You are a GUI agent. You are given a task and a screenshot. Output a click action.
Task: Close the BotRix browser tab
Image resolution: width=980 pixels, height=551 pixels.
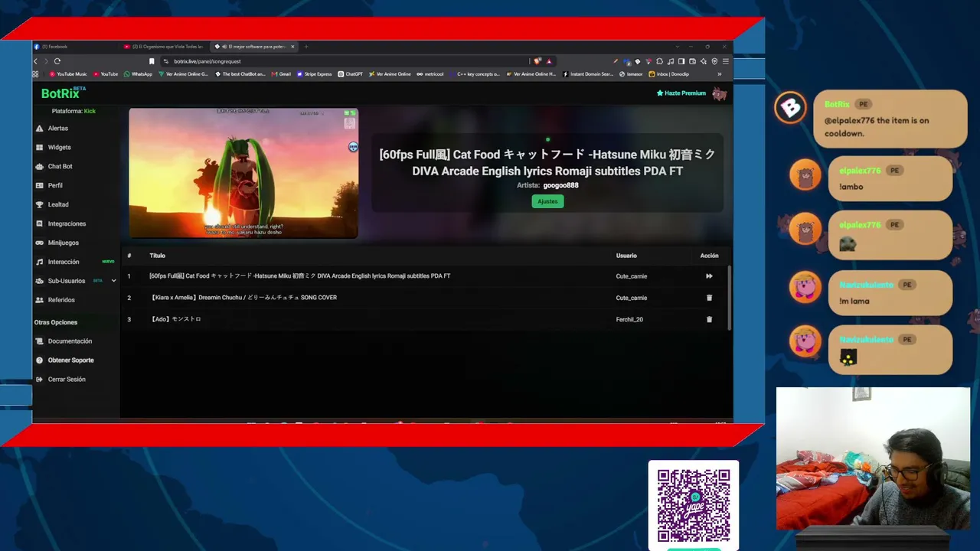coord(292,47)
